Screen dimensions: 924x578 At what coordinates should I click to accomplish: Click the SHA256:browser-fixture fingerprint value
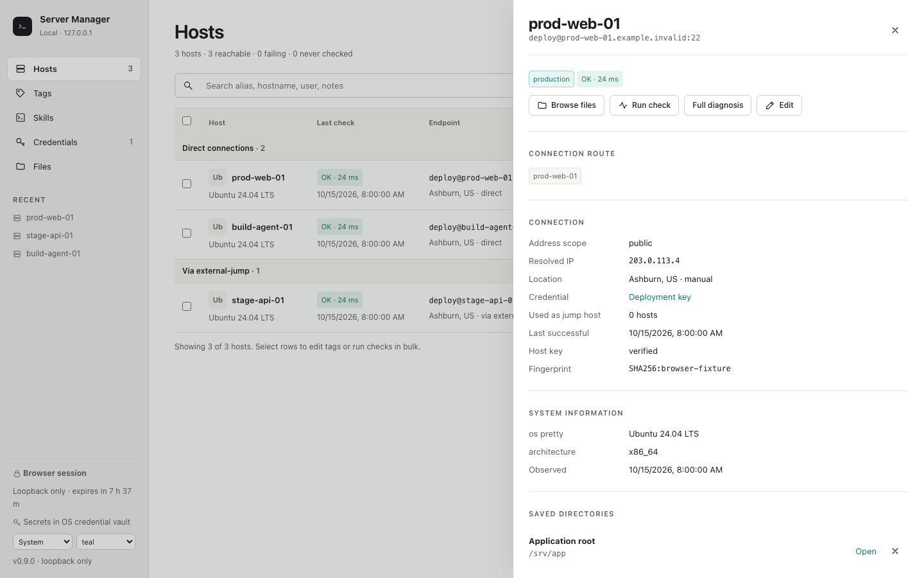(680, 369)
